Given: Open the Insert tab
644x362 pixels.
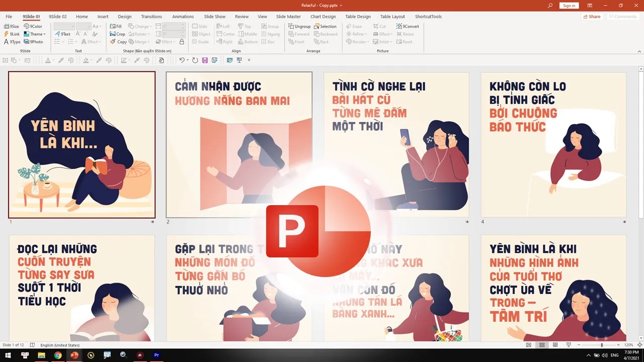Looking at the screenshot, I should pos(103,17).
